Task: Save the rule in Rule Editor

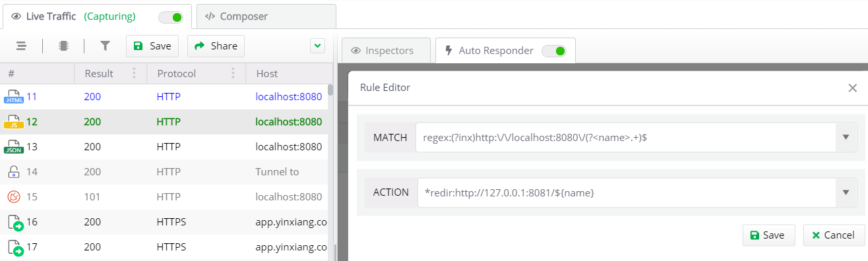Action: tap(768, 235)
